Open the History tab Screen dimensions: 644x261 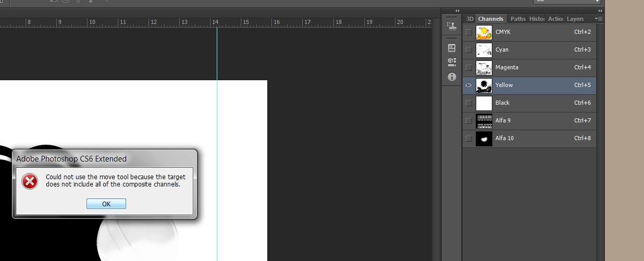coord(537,19)
